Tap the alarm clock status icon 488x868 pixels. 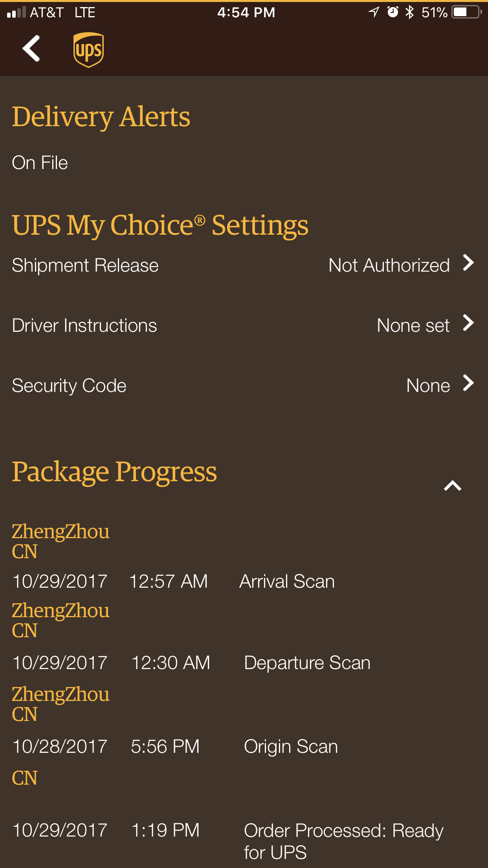pos(393,12)
